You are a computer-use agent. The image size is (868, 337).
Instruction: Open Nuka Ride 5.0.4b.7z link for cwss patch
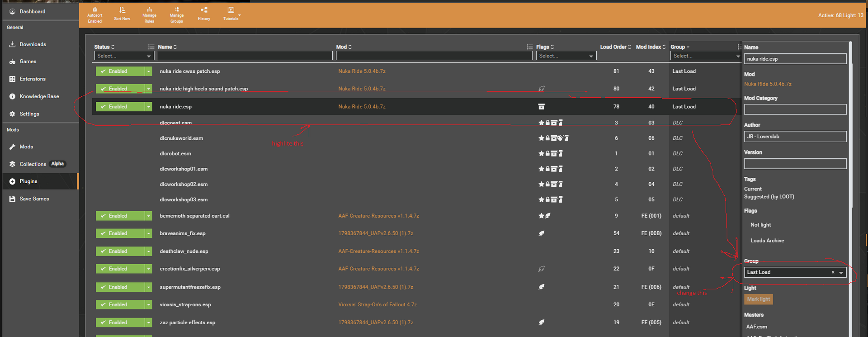click(x=362, y=71)
